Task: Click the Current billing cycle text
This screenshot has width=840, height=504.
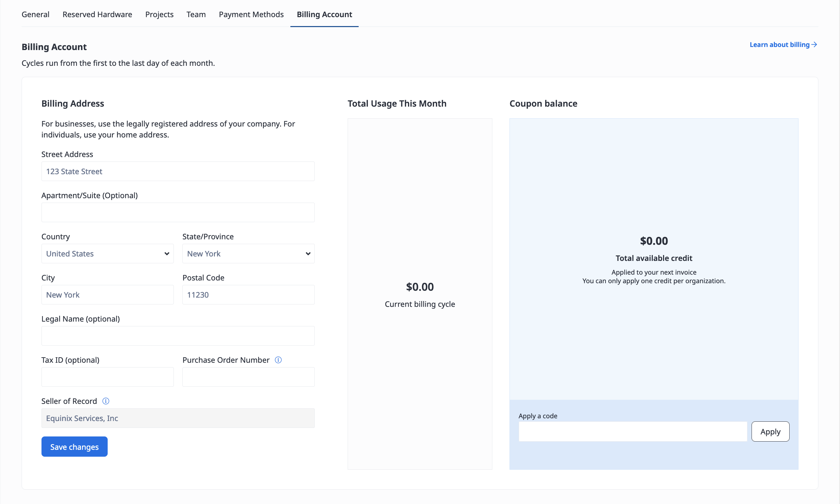Action: pyautogui.click(x=420, y=304)
